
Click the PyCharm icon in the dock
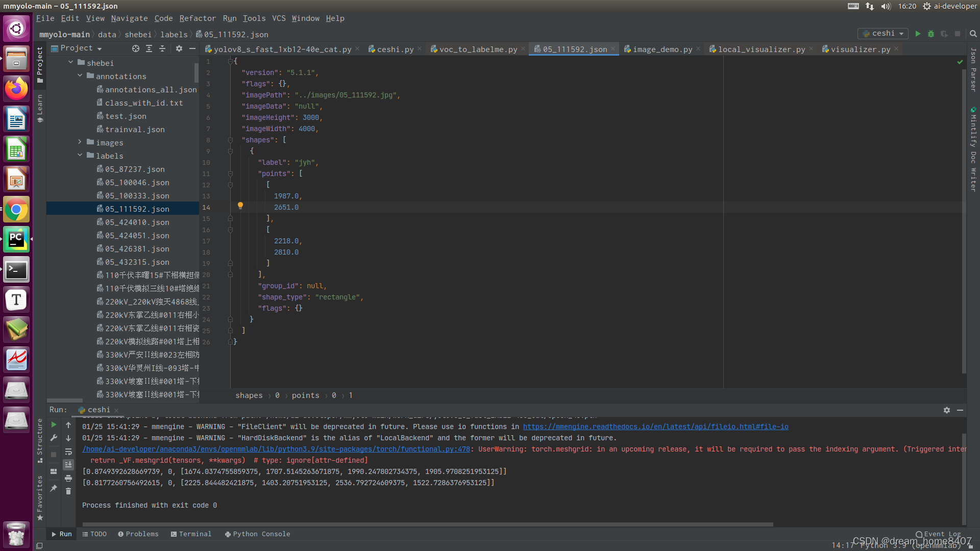16,240
